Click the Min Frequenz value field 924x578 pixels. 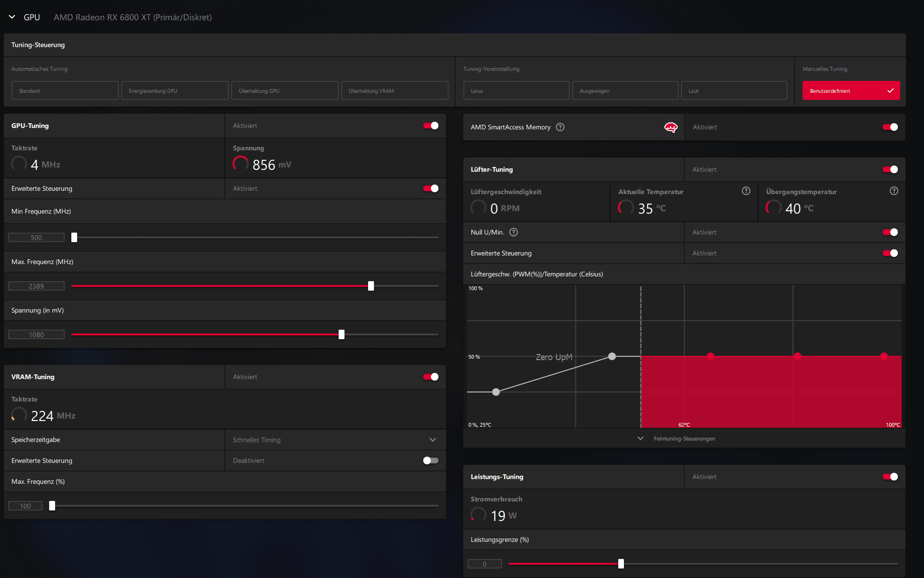coord(36,237)
